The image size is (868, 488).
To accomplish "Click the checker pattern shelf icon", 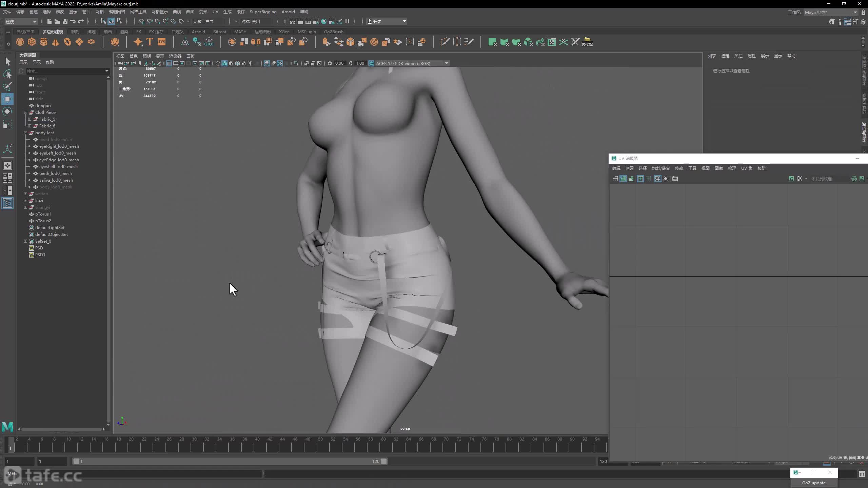I will coord(552,42).
